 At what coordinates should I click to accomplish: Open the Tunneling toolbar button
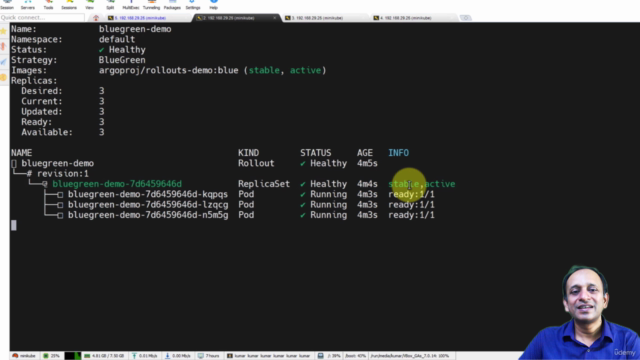(151, 5)
